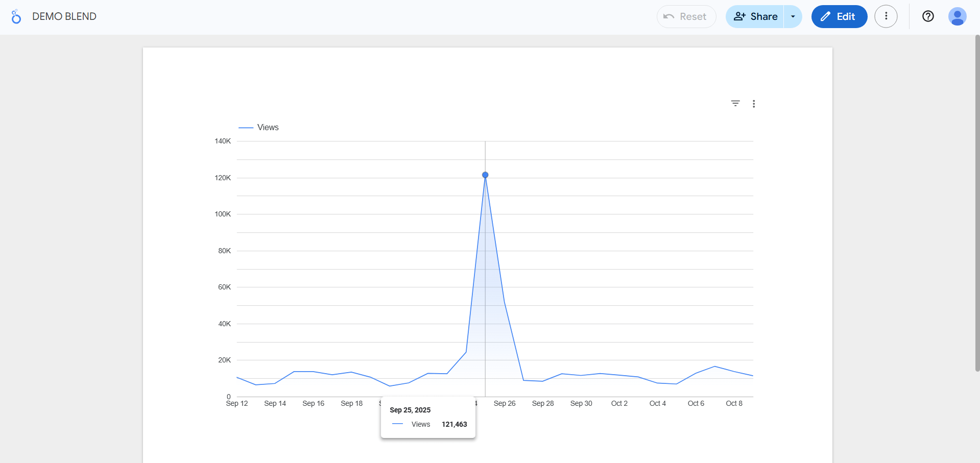Click the Reset button

point(686,16)
